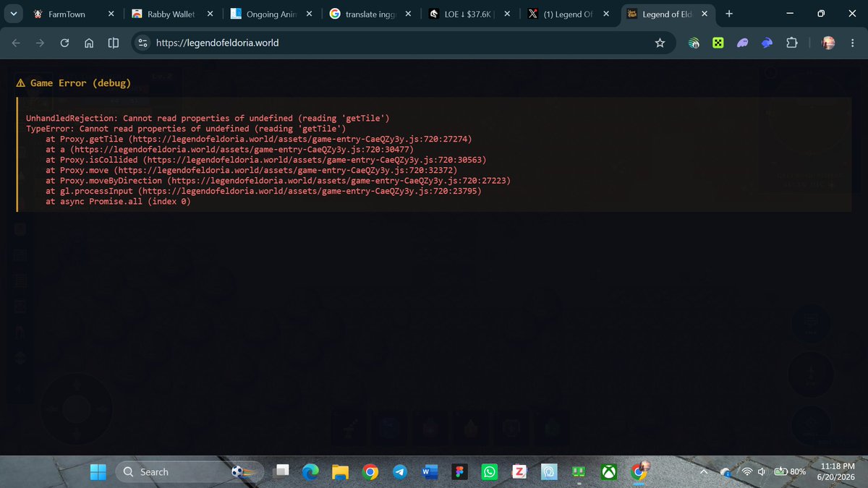The width and height of the screenshot is (868, 488).
Task: Click the async Promise.all stack line
Action: click(119, 202)
